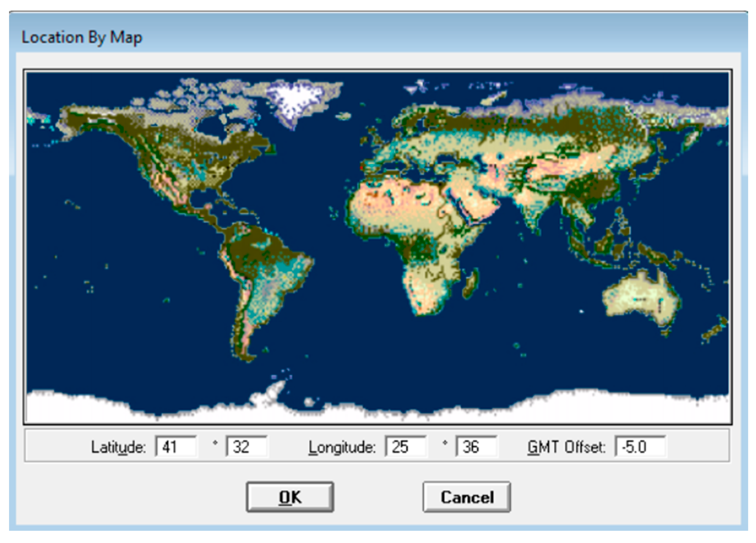Click the OK button
Viewport: 756px width, 543px height.
(x=290, y=497)
